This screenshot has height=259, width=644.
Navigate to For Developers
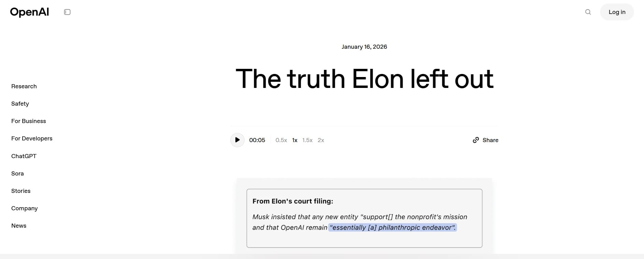(32, 138)
